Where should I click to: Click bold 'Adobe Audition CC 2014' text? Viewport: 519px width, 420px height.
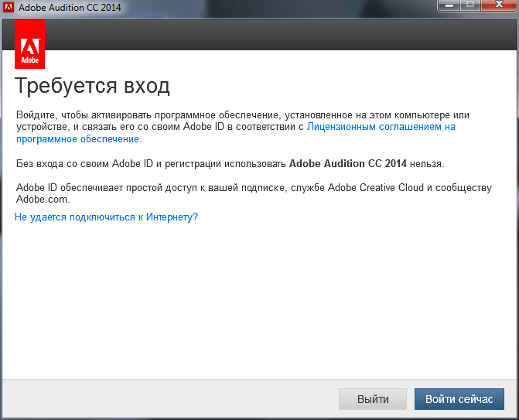[x=348, y=163]
